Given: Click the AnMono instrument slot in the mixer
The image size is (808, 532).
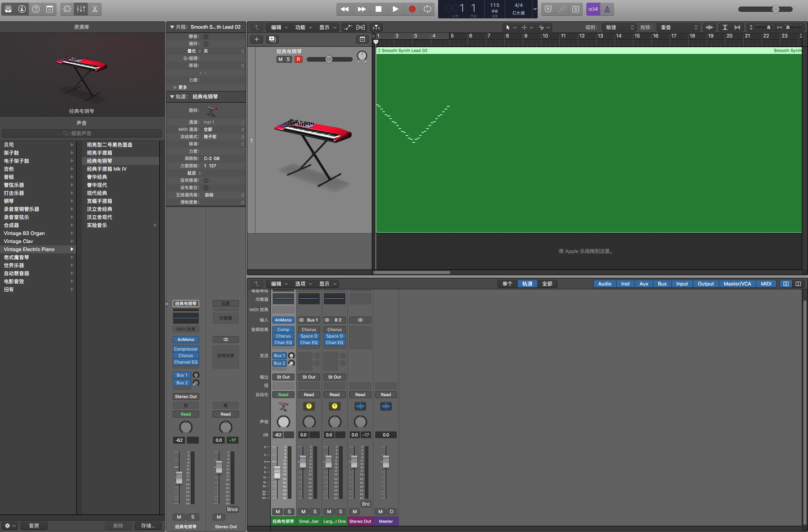Looking at the screenshot, I should (283, 320).
